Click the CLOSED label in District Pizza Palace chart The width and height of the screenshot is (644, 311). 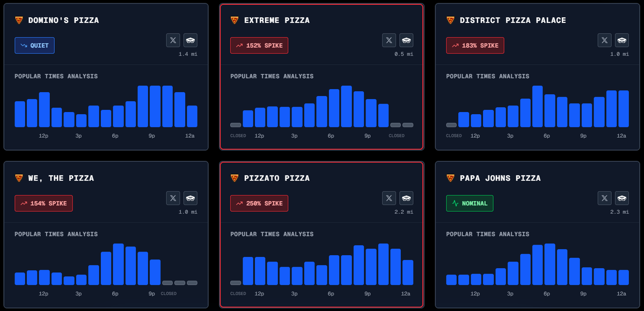(454, 136)
